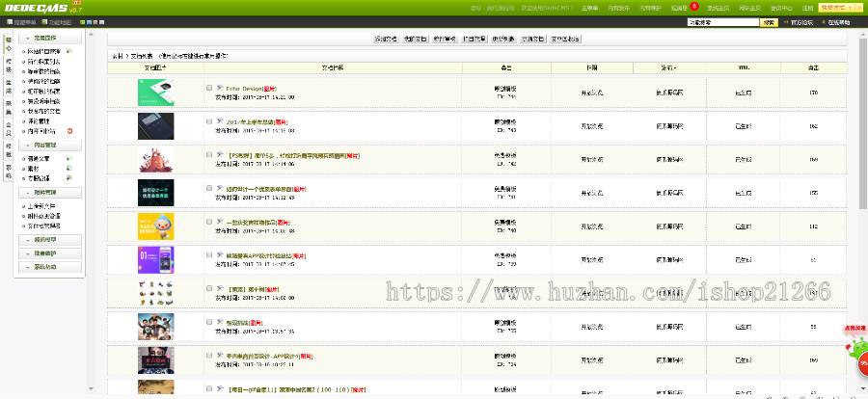Click the edit icon in the 14:09 mascot row

219,222
